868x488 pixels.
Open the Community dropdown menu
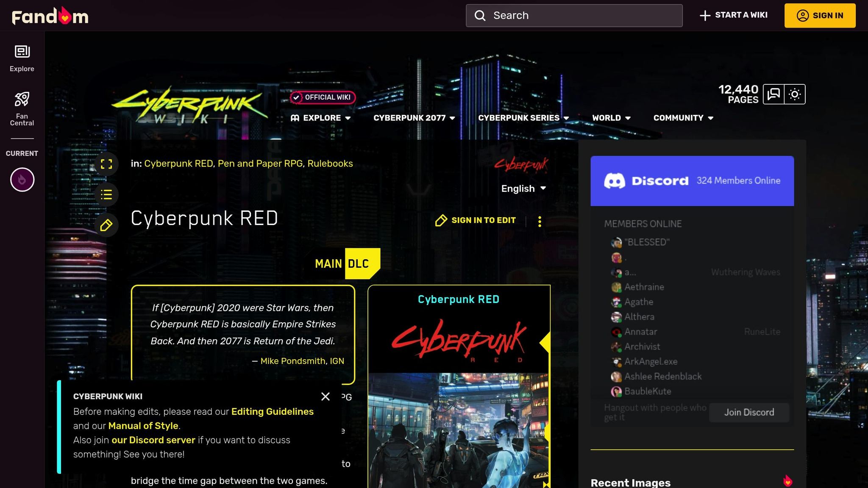tap(683, 118)
